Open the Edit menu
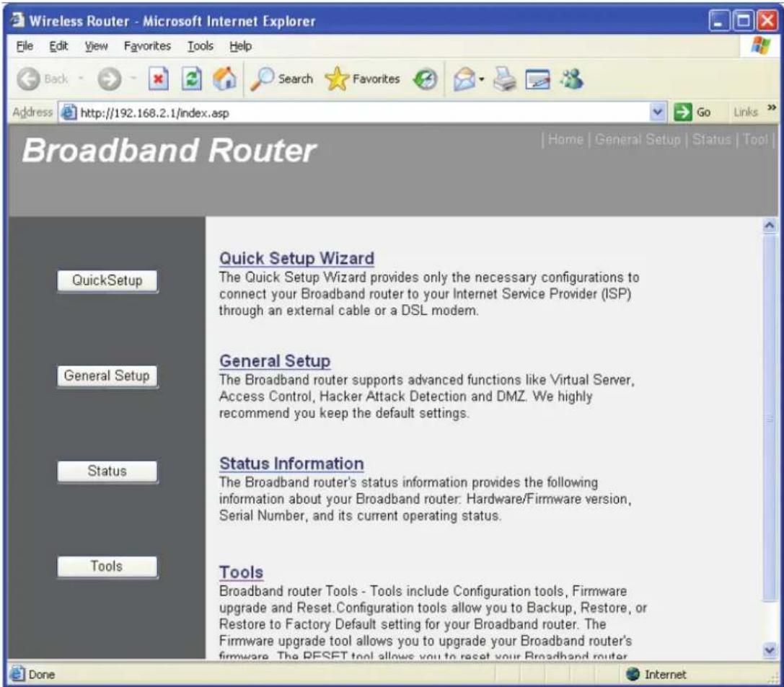The height and width of the screenshot is (687, 784). (x=58, y=46)
